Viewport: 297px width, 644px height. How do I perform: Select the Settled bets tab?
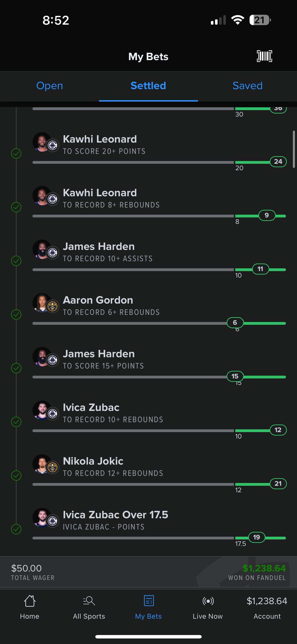pyautogui.click(x=148, y=86)
